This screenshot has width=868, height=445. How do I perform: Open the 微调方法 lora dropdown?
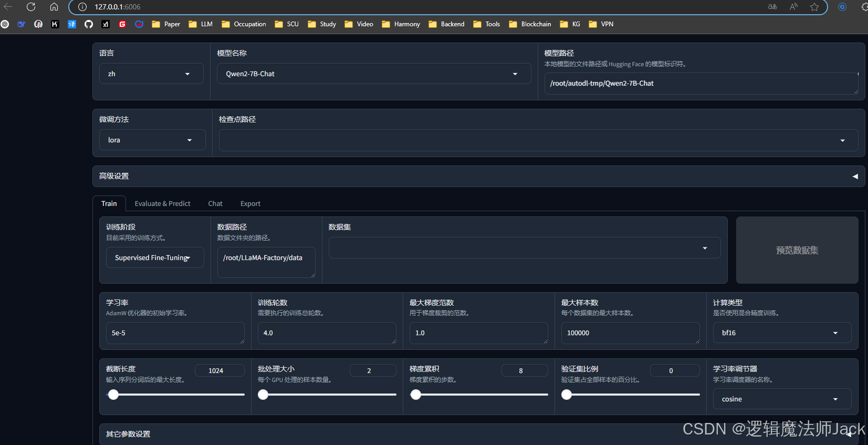click(152, 140)
